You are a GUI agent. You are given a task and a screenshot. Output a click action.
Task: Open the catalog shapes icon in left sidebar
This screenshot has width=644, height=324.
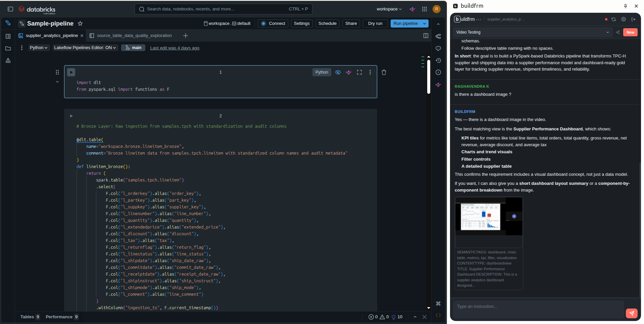point(8,60)
